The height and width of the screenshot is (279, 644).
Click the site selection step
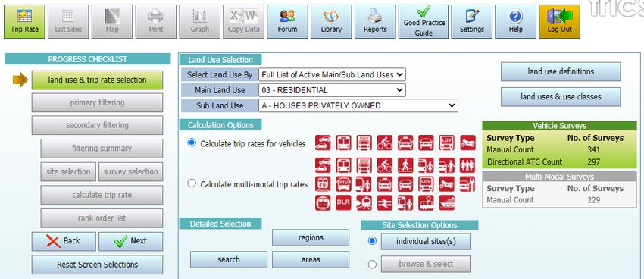point(68,172)
